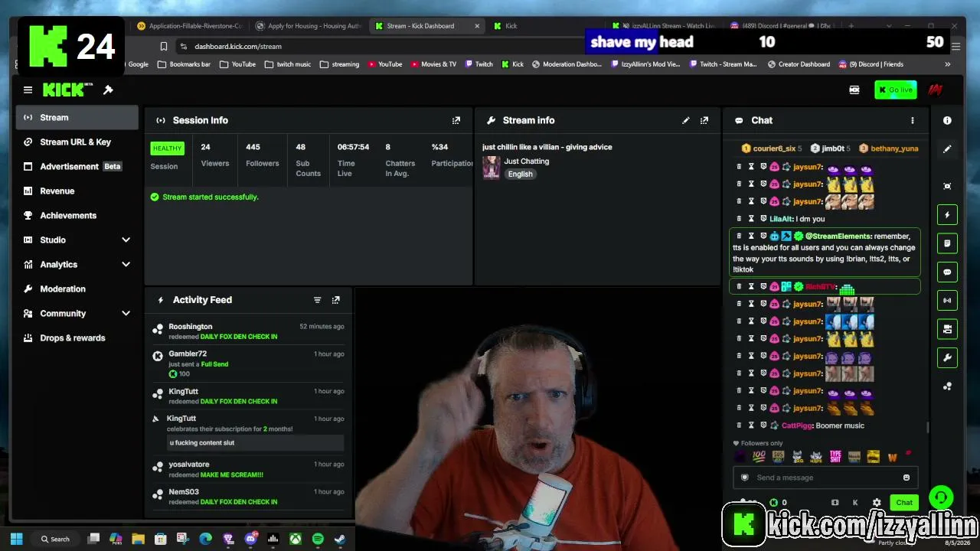Switch to the Application-Fillable-Riverstone browser tab
Screen dimensions: 980x551
[x=189, y=26]
